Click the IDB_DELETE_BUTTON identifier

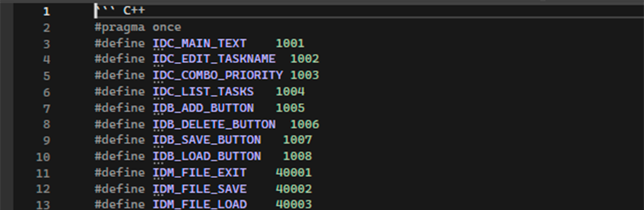214,124
